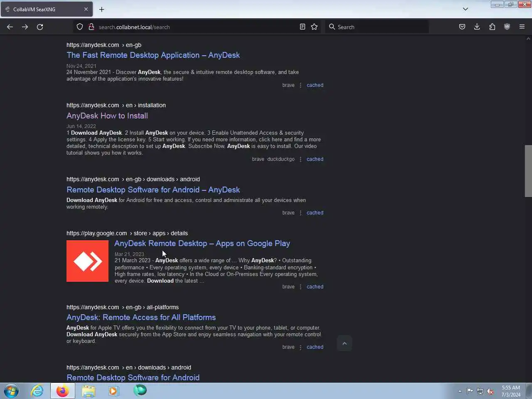Go forward to the next page
The height and width of the screenshot is (399, 532).
click(x=25, y=27)
